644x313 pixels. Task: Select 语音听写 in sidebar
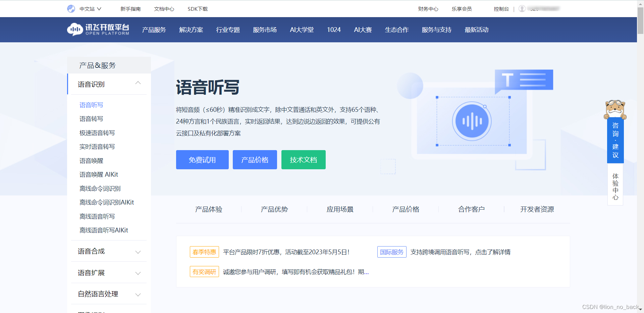click(x=91, y=105)
